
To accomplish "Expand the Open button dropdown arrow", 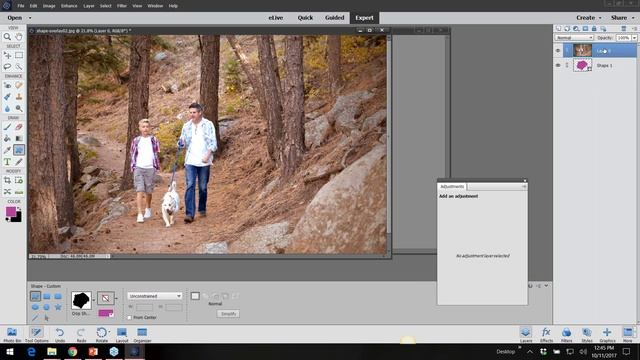I will (29, 18).
